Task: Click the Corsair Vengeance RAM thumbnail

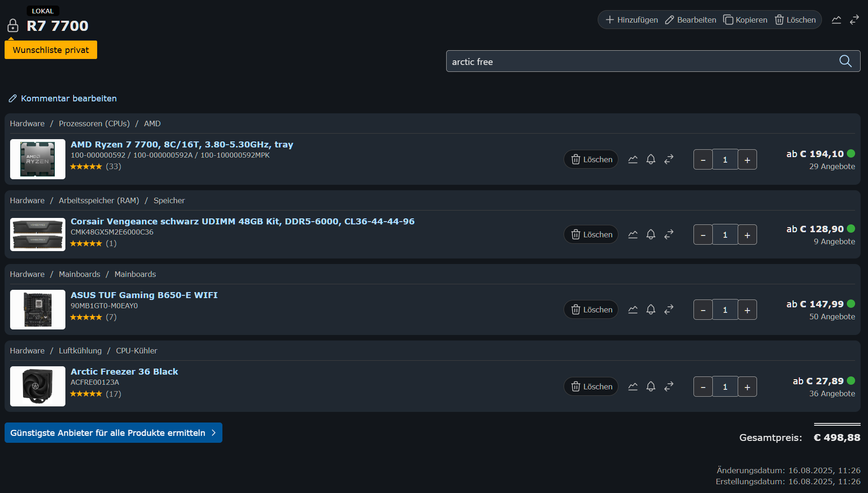Action: [x=38, y=235]
